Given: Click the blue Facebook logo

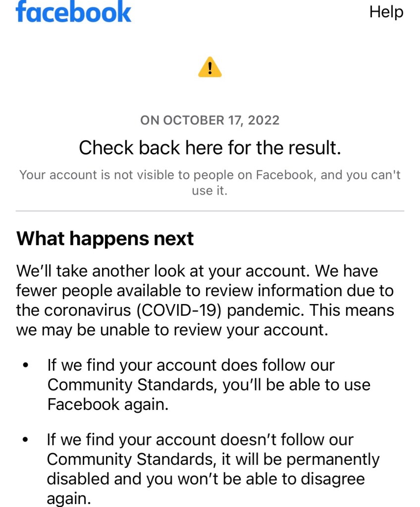Looking at the screenshot, I should point(73,12).
